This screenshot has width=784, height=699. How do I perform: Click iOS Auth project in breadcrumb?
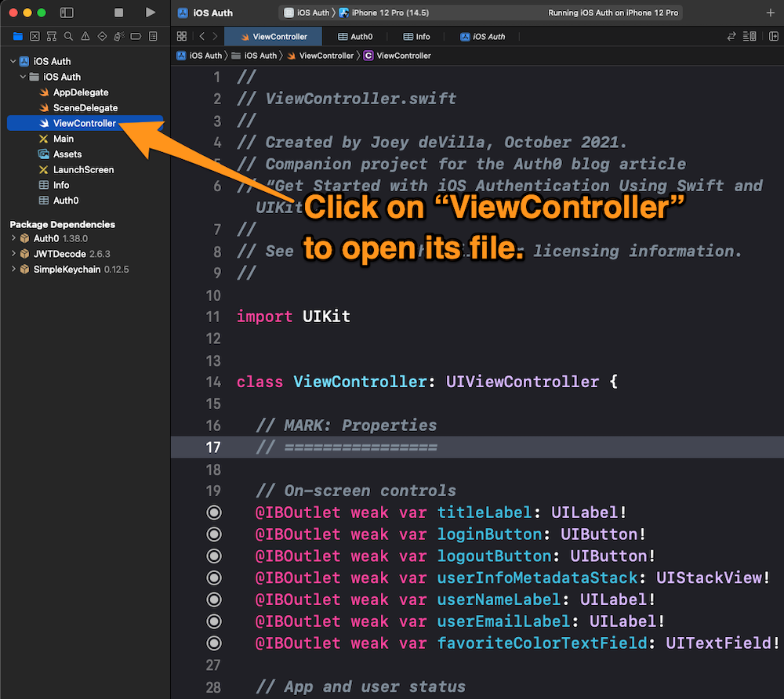199,56
